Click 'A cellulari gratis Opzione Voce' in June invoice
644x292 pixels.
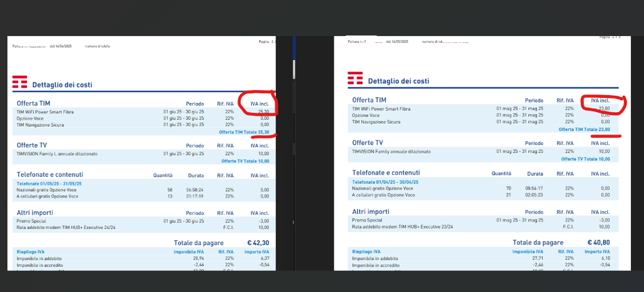click(48, 196)
